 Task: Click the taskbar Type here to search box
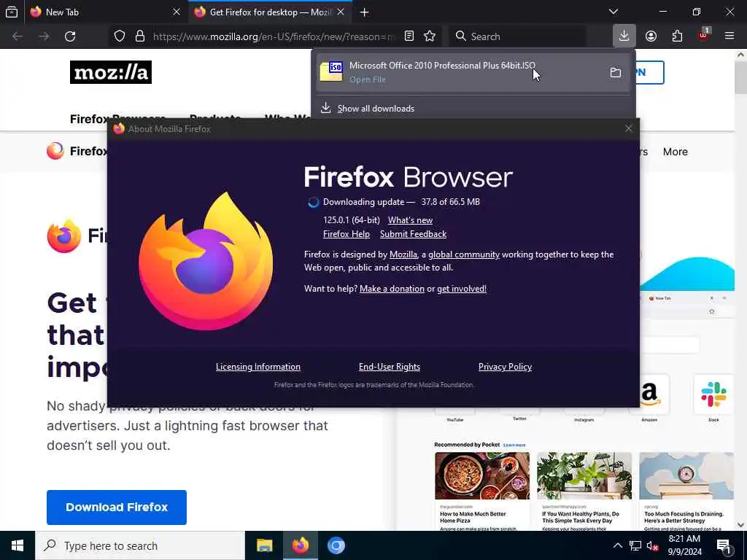[140, 545]
